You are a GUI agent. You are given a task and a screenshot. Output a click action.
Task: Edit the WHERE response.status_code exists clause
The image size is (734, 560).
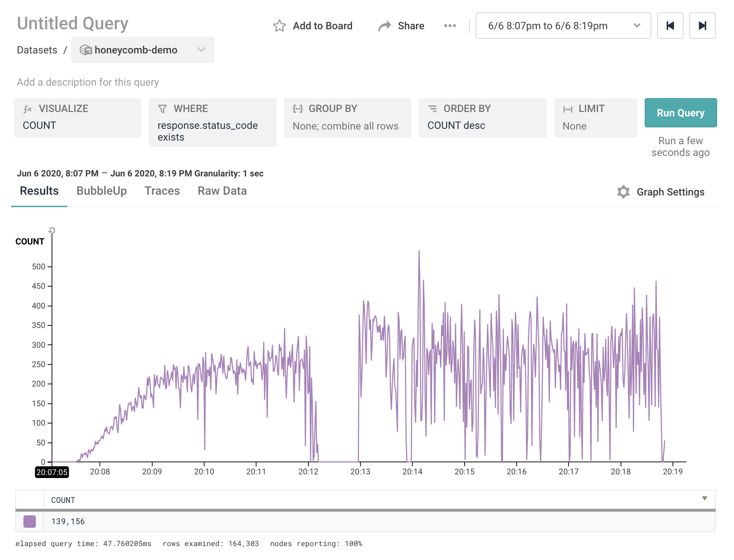coord(213,123)
